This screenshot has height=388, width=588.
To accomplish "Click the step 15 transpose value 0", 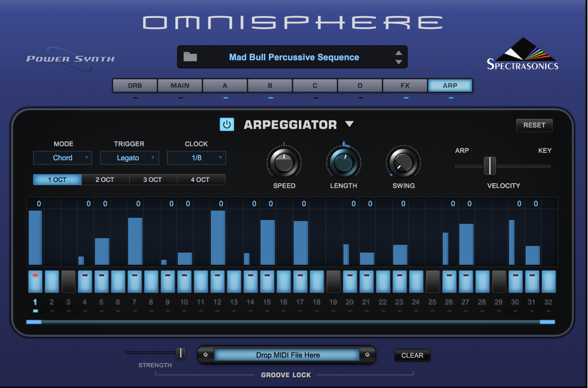I will point(271,204).
